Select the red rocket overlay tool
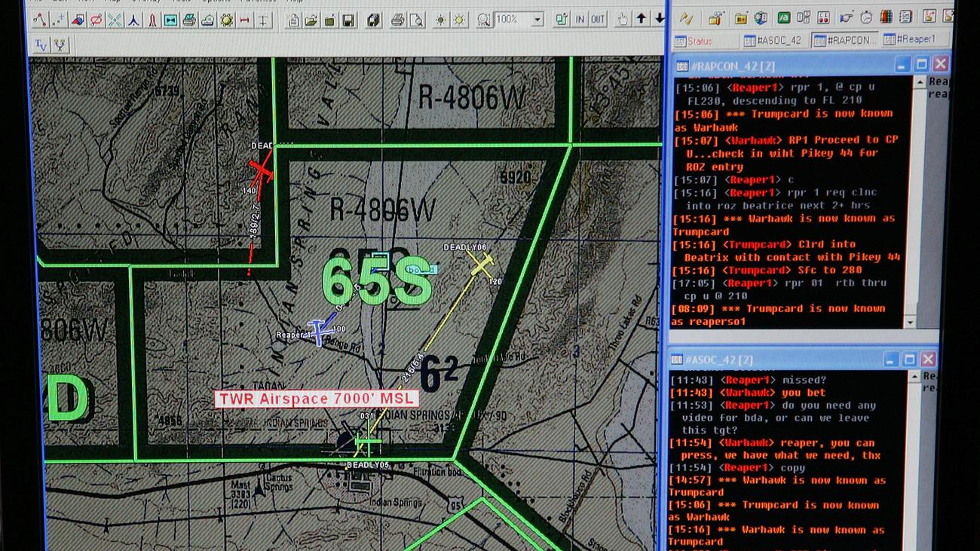This screenshot has height=551, width=980. pyautogui.click(x=152, y=20)
